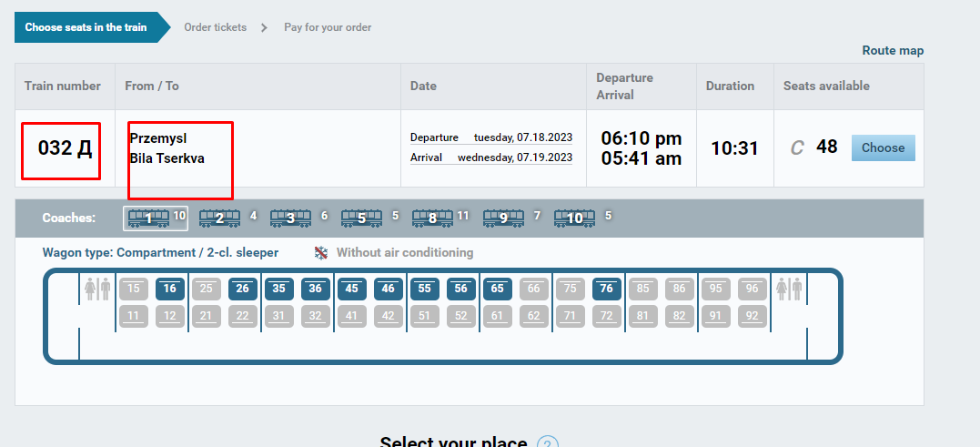The image size is (980, 447).
Task: Select coach 10 wagon icon
Action: click(574, 218)
